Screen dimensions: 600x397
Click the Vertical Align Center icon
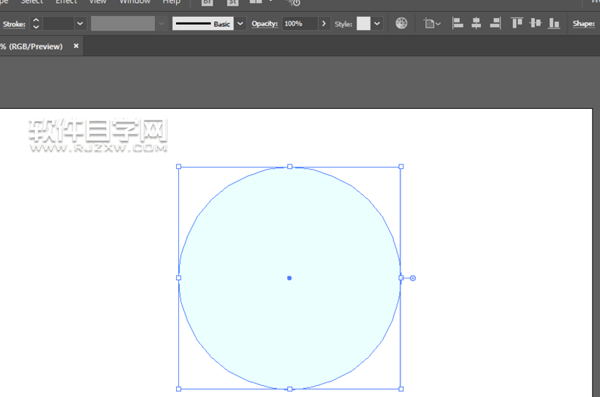pos(535,23)
